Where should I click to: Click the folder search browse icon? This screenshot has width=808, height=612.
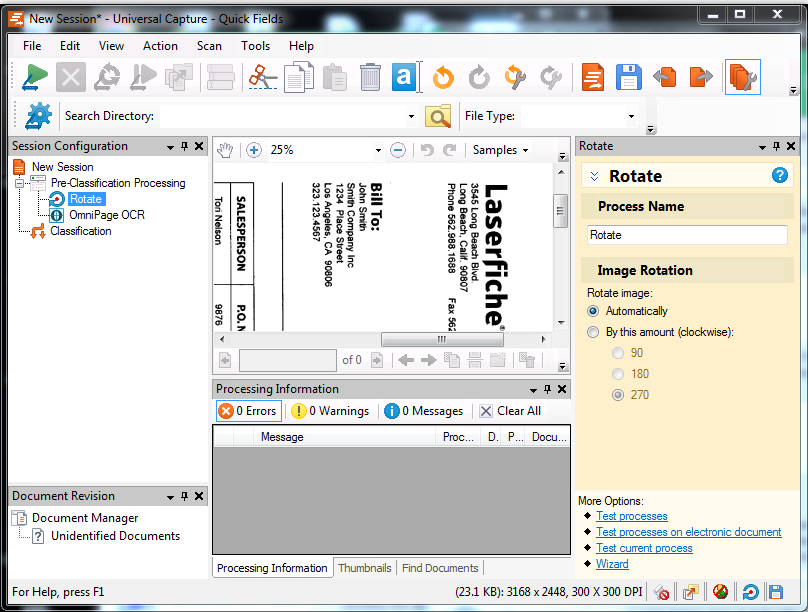click(x=438, y=116)
